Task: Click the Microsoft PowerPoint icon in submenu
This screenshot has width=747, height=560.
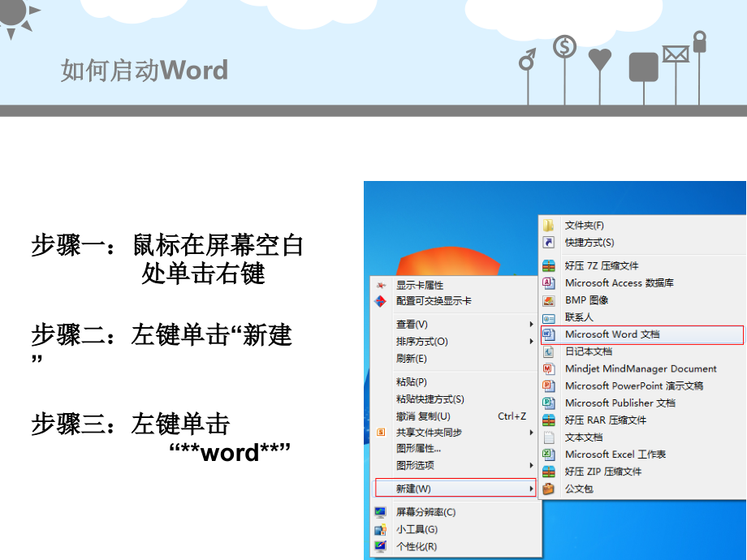Action: click(x=549, y=386)
